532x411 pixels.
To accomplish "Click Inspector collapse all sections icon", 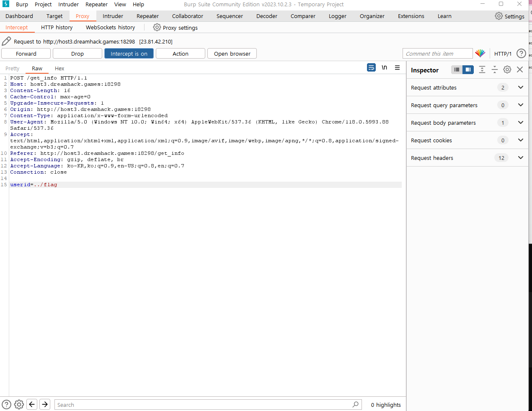I will [x=494, y=69].
